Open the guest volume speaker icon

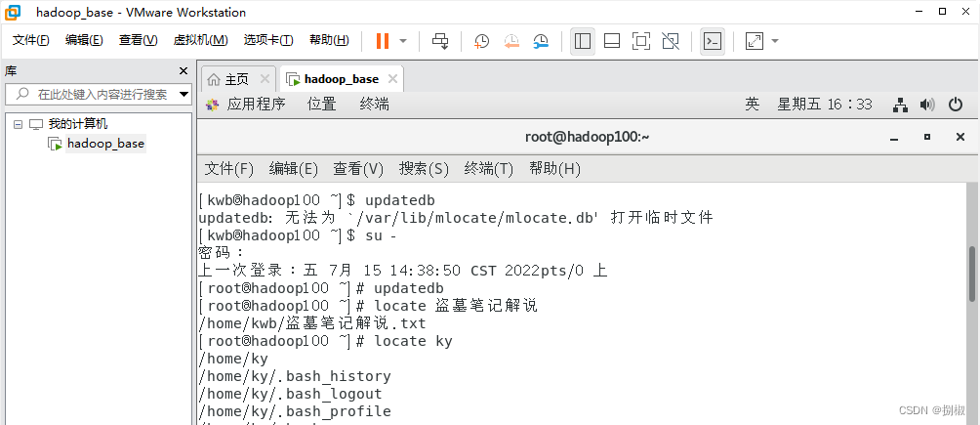[x=927, y=106]
